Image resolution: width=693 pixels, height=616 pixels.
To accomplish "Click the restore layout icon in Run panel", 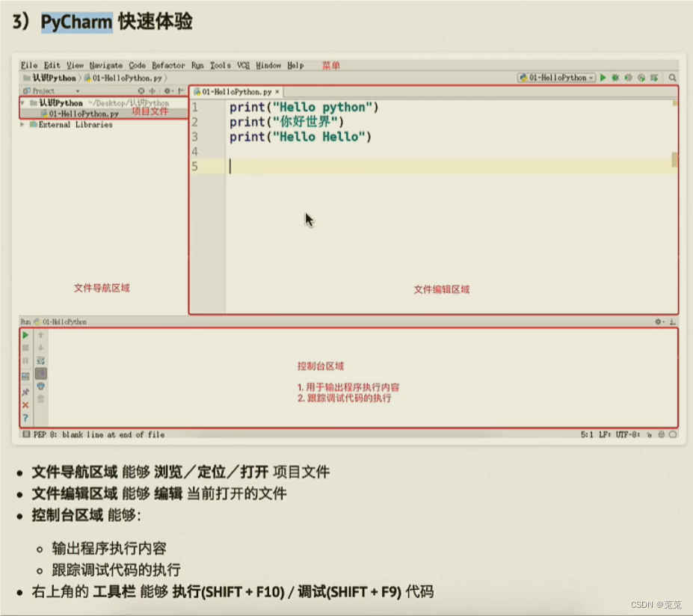I will coord(25,377).
